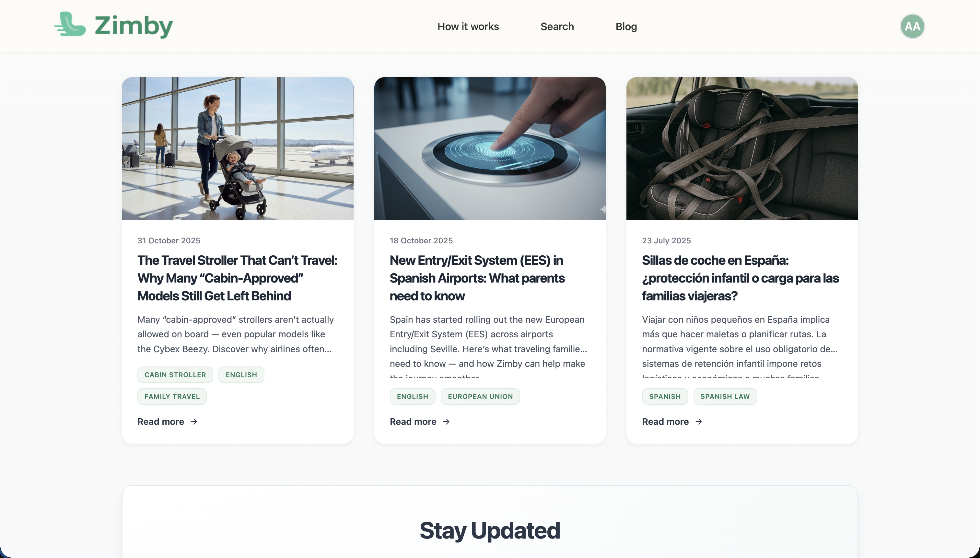Open the Blog nav link
This screenshot has height=558, width=980.
tap(626, 27)
